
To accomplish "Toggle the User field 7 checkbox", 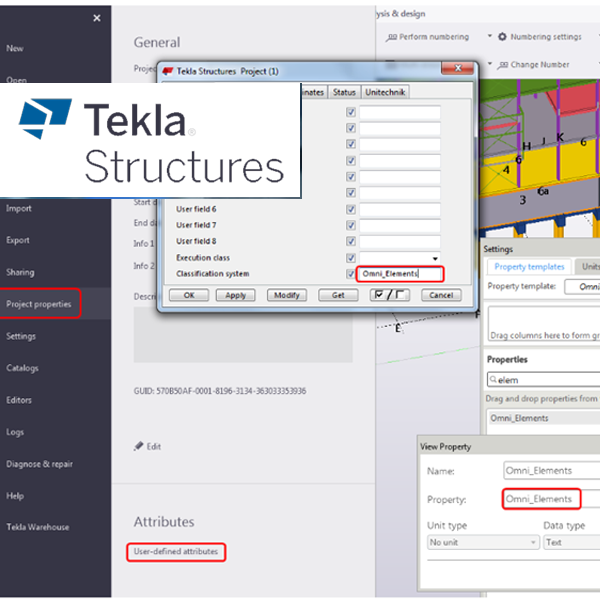I will (x=351, y=225).
